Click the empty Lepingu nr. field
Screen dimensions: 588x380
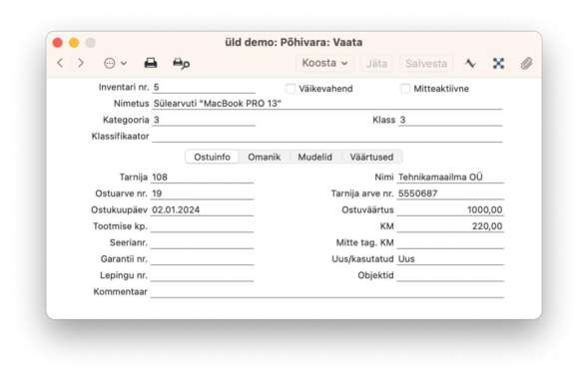(202, 275)
